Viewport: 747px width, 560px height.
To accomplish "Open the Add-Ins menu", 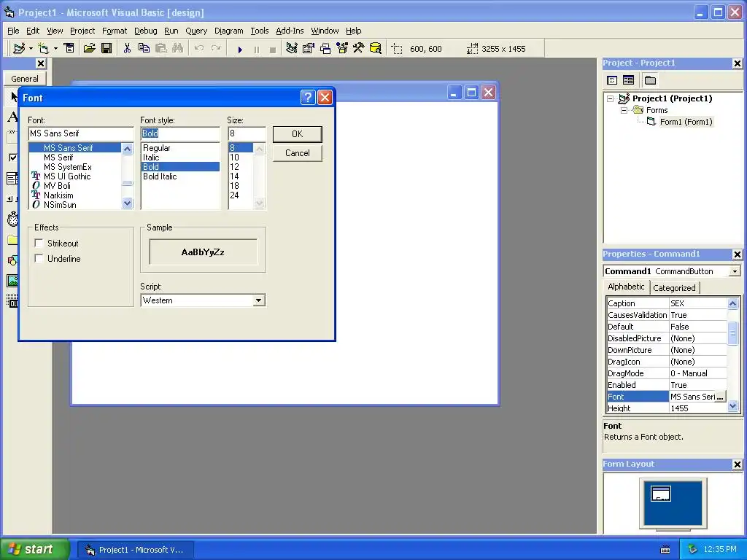I will click(x=290, y=31).
